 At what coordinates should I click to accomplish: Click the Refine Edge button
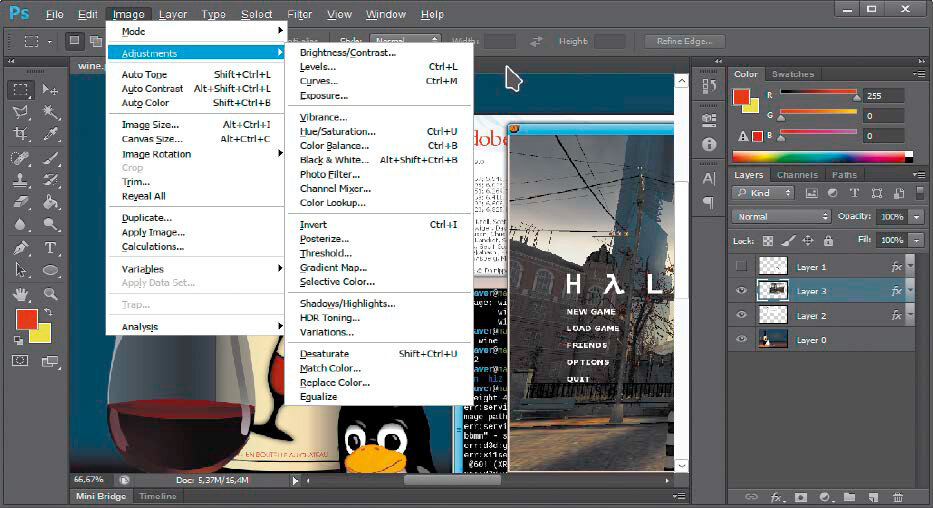(685, 41)
